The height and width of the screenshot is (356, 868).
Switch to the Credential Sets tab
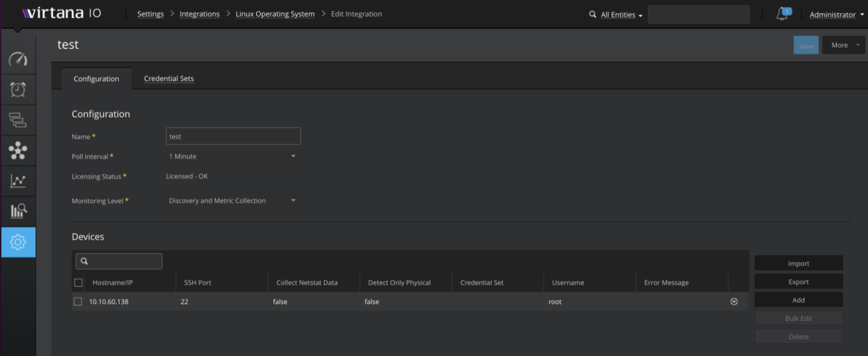point(169,78)
